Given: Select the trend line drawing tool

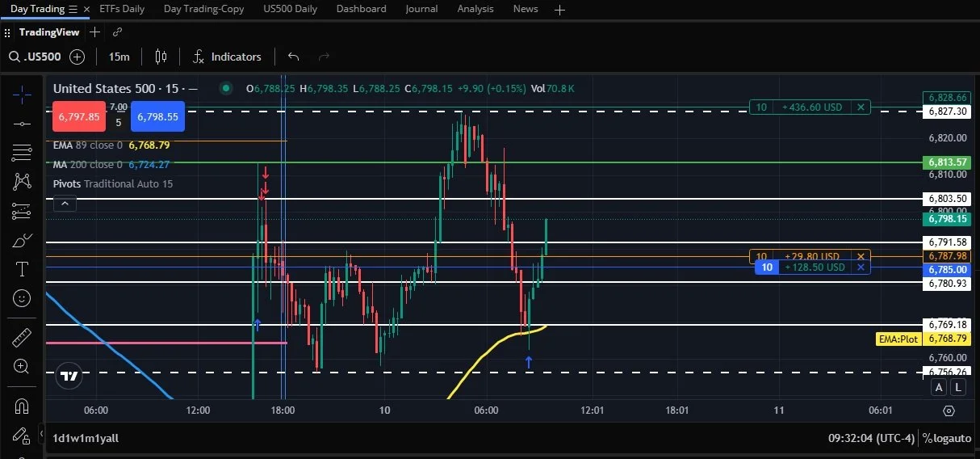Looking at the screenshot, I should (x=22, y=123).
